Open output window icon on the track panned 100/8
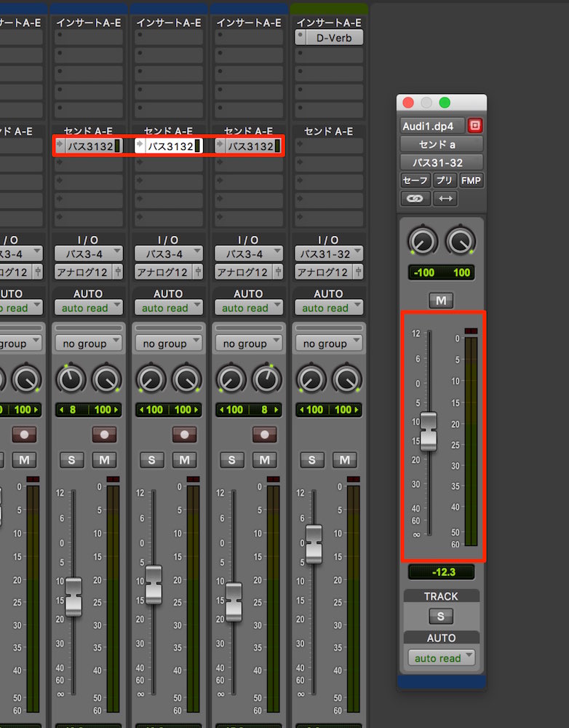Viewport: 569px width, 728px height. click(x=279, y=272)
